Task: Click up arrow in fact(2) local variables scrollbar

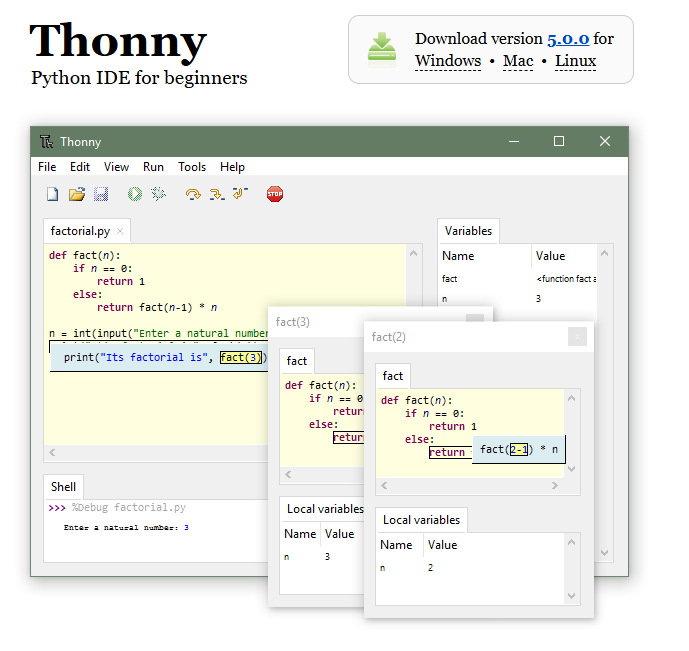Action: (572, 542)
